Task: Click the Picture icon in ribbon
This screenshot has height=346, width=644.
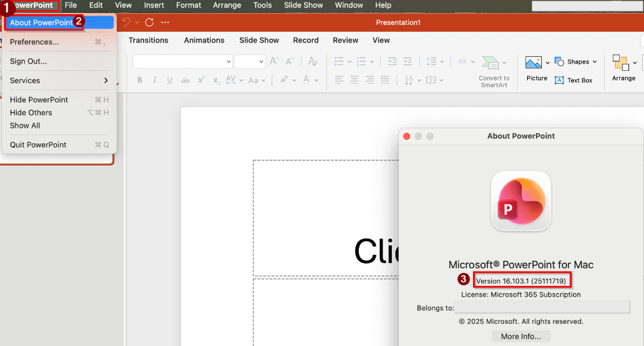Action: point(534,63)
